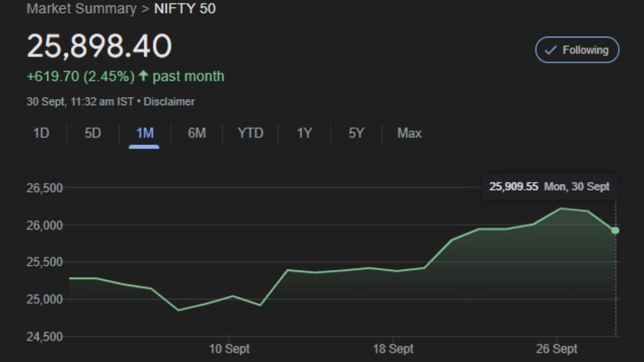Switch to the 6M range tab

[x=197, y=133]
